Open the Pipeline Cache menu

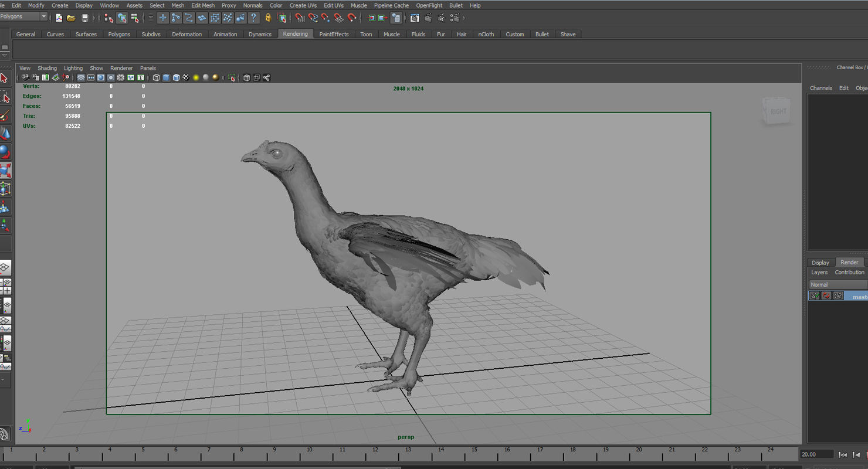click(x=391, y=5)
